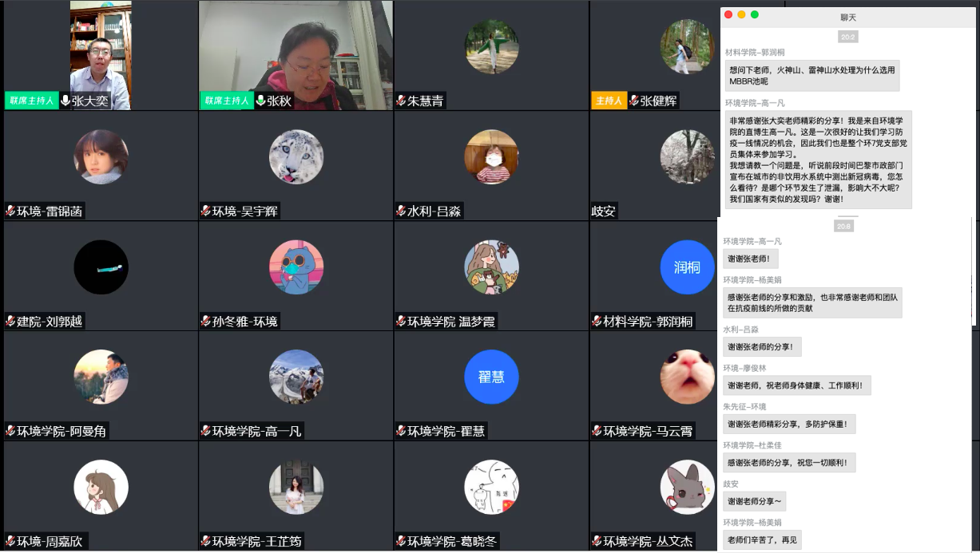Click the muted mic icon beside 张健辉

coord(633,101)
